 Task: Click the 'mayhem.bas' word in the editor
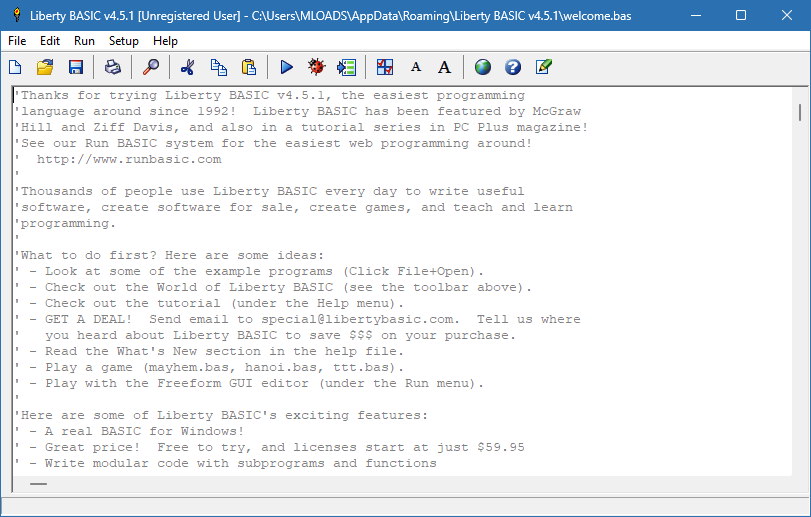pyautogui.click(x=189, y=368)
